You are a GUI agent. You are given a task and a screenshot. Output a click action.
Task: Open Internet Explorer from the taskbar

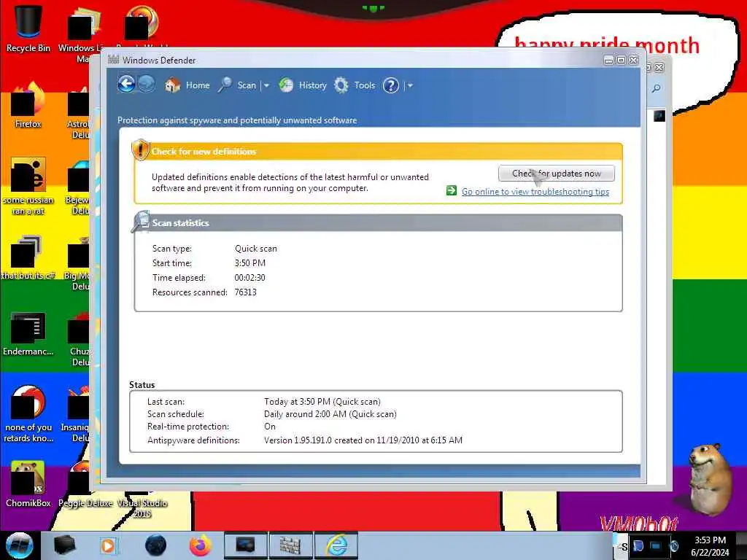(336, 545)
